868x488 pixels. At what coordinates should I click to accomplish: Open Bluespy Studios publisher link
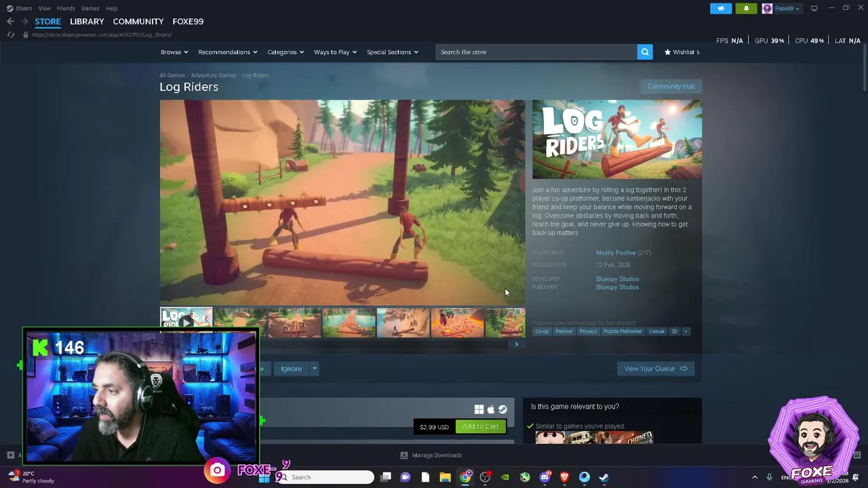(617, 287)
